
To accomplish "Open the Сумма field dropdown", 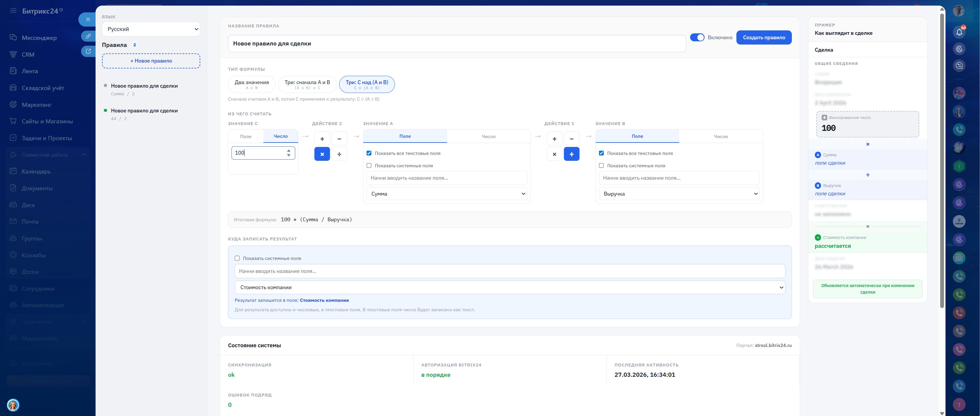I will coord(447,194).
